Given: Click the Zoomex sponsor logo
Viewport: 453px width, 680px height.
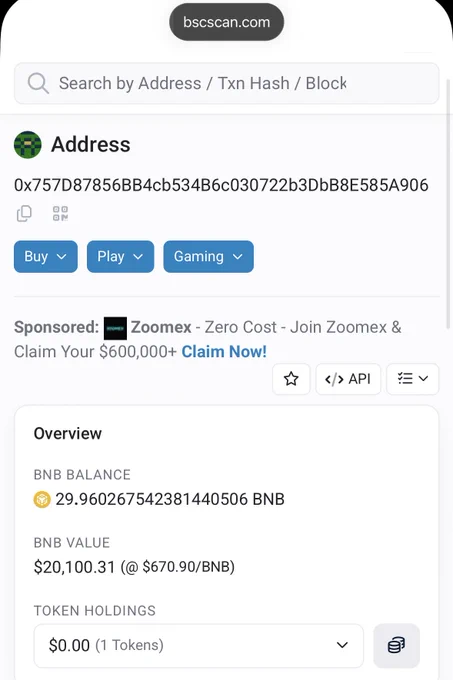Looking at the screenshot, I should pos(115,328).
